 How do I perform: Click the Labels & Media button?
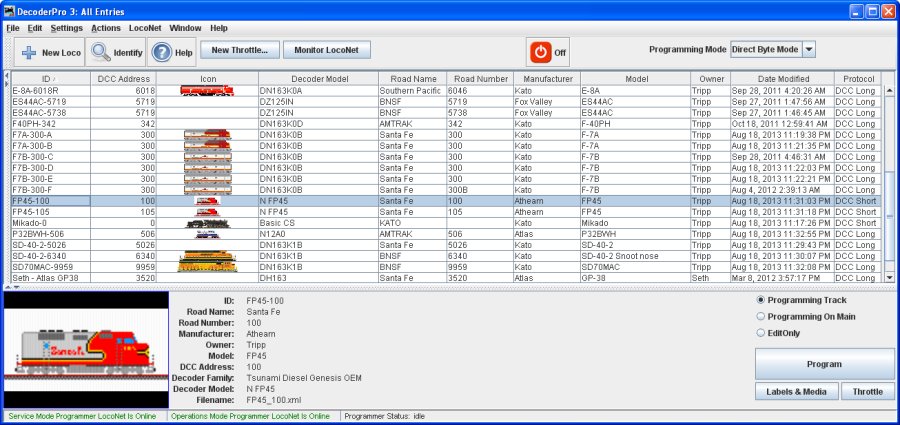(795, 391)
